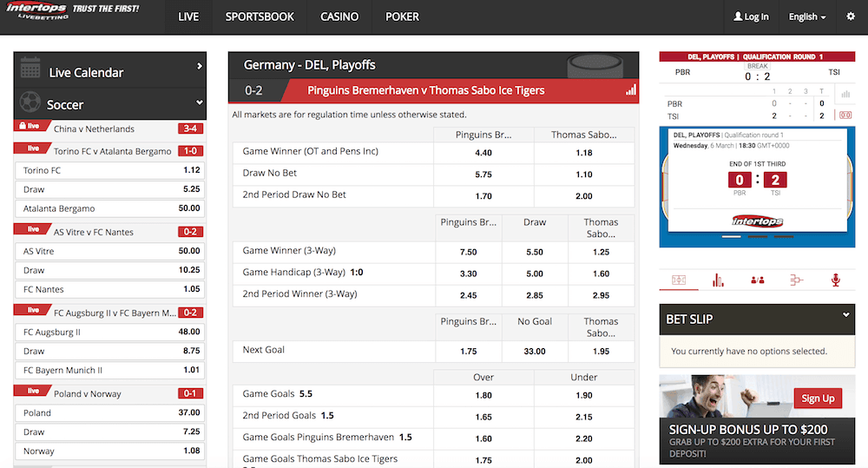Bet Draw 10.25 in Vitre v Nantes

tap(109, 270)
